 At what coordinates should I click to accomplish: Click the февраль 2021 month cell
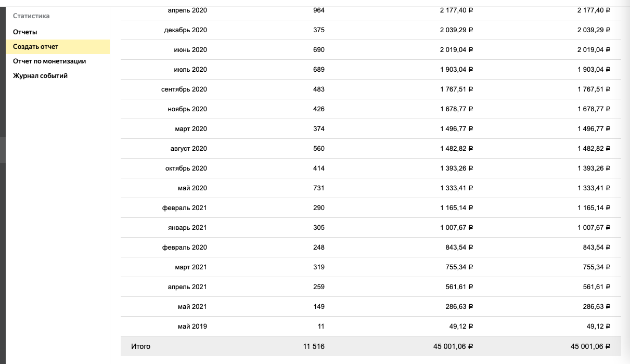[x=184, y=208]
